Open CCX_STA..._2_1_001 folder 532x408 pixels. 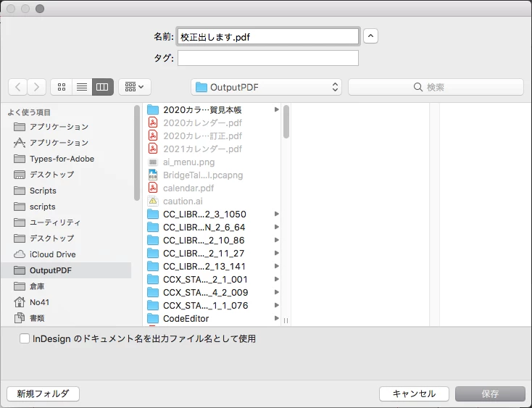click(x=212, y=280)
